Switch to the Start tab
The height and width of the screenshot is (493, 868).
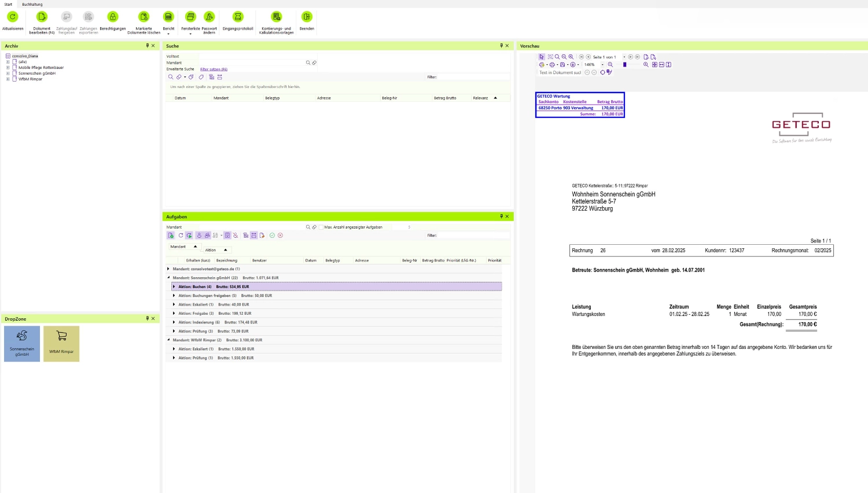point(8,4)
